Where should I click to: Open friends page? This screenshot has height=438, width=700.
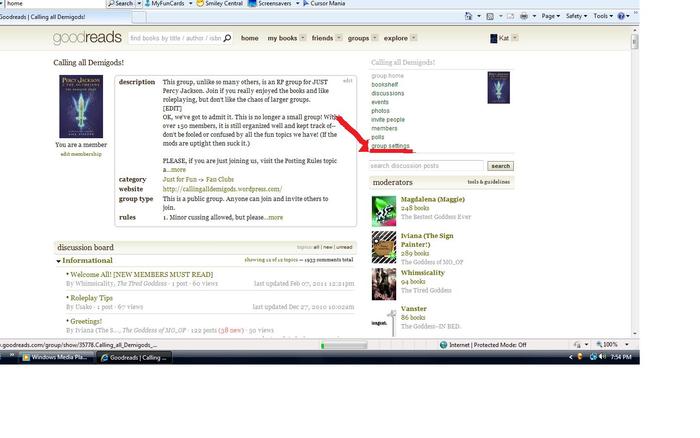point(322,38)
